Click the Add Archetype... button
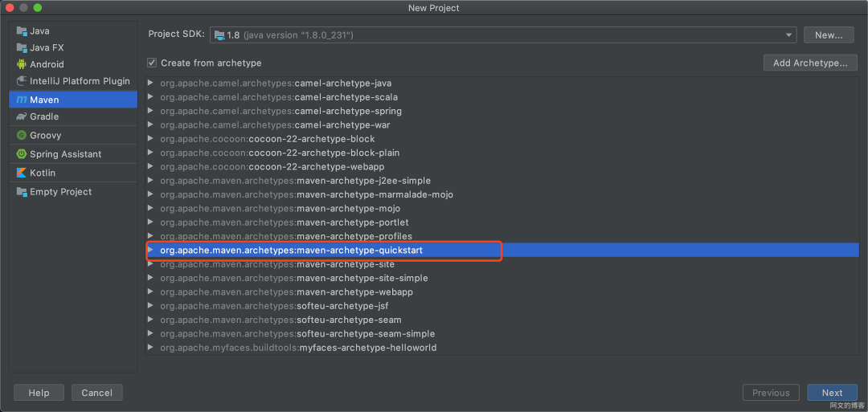Screen dimensions: 868x412 [x=810, y=63]
